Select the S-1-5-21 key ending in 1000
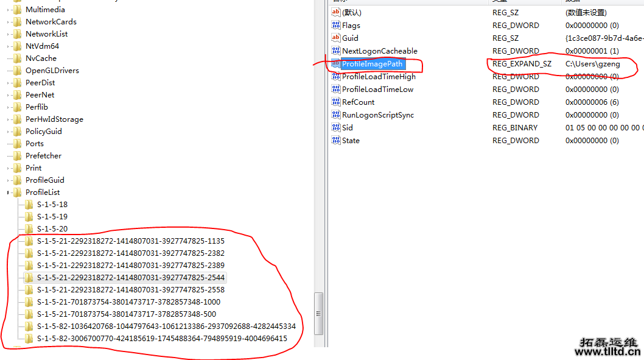The image size is (644, 360). (x=128, y=302)
